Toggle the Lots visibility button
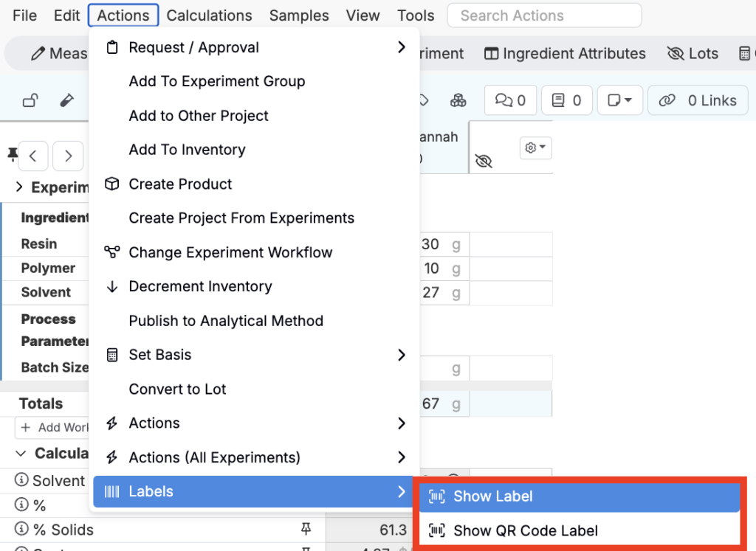Screen dimensions: 756x551 click(x=693, y=54)
